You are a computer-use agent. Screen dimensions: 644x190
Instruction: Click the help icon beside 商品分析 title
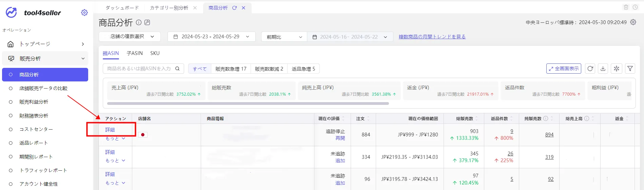coord(139,22)
